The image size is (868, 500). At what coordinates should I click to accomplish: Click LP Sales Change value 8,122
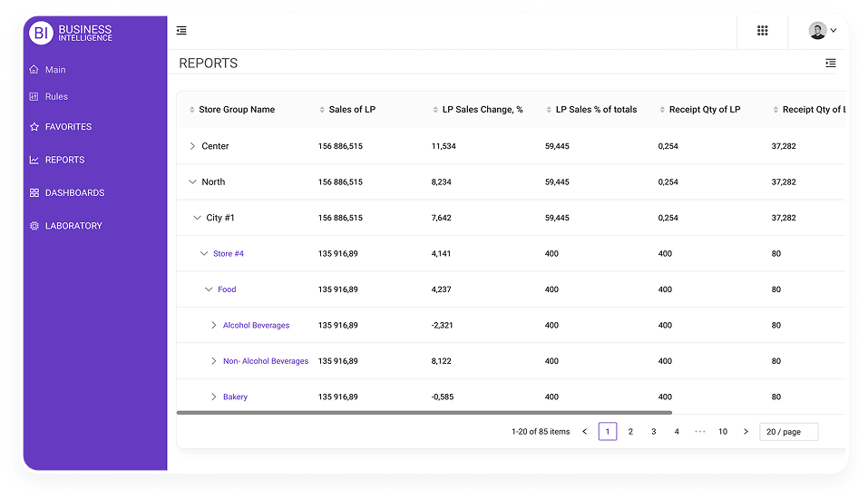[441, 361]
